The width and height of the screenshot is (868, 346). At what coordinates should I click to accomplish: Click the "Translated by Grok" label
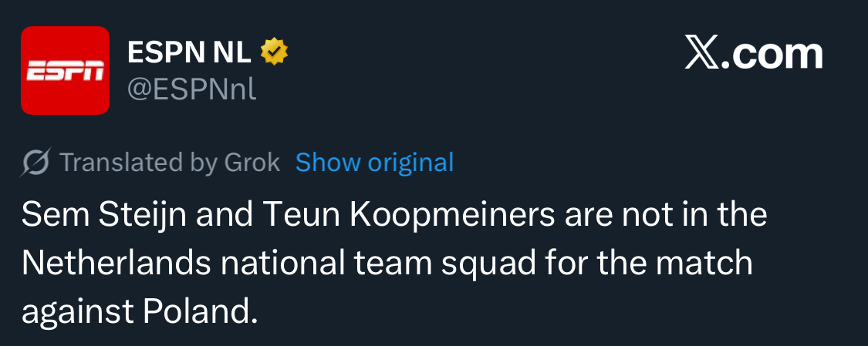click(169, 163)
